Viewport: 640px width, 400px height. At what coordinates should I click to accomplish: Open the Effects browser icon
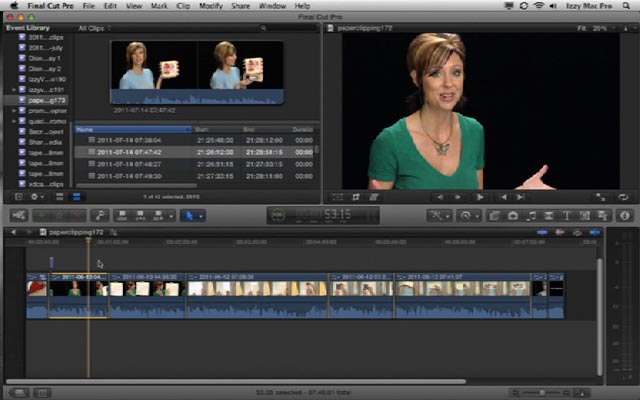point(494,216)
